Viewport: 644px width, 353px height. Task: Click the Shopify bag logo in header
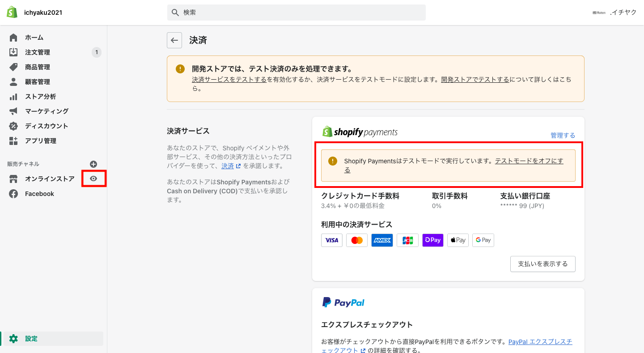click(12, 12)
